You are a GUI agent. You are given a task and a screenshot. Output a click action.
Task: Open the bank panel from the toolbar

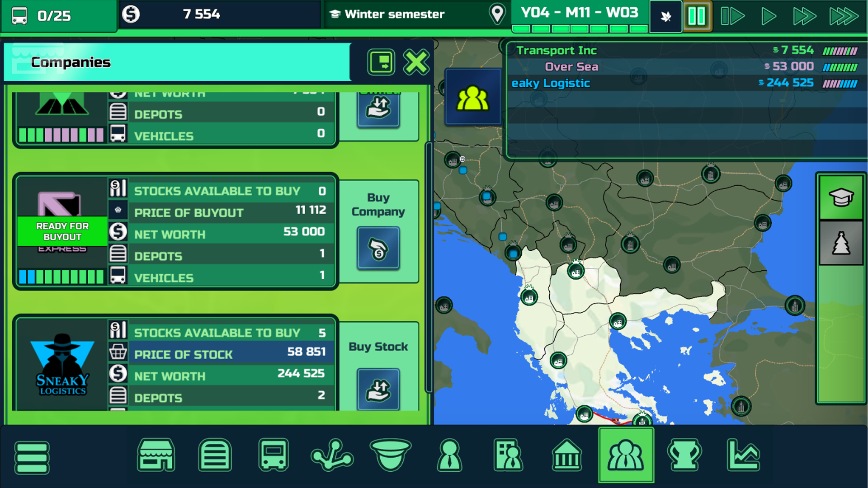coord(567,455)
